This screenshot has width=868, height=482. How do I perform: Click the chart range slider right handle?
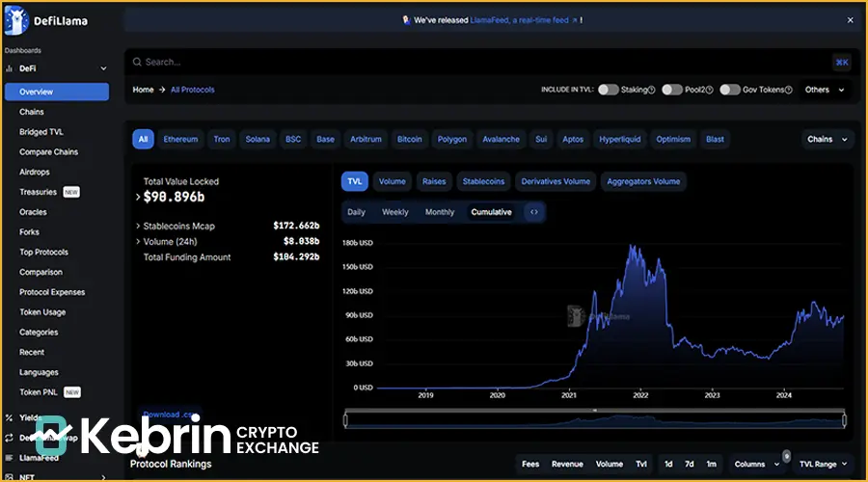point(844,420)
